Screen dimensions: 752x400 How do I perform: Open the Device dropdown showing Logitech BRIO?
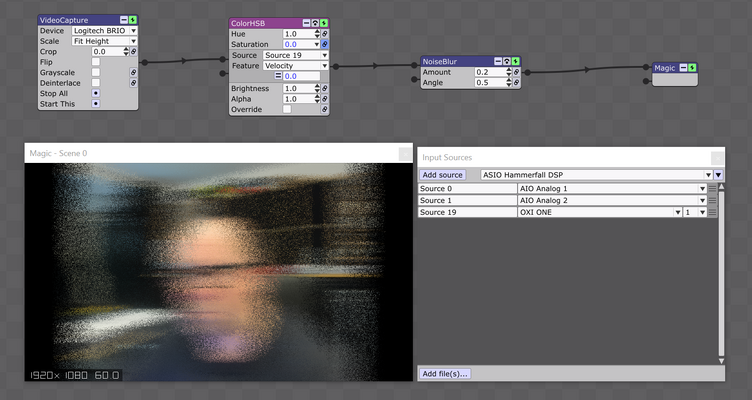tap(105, 31)
